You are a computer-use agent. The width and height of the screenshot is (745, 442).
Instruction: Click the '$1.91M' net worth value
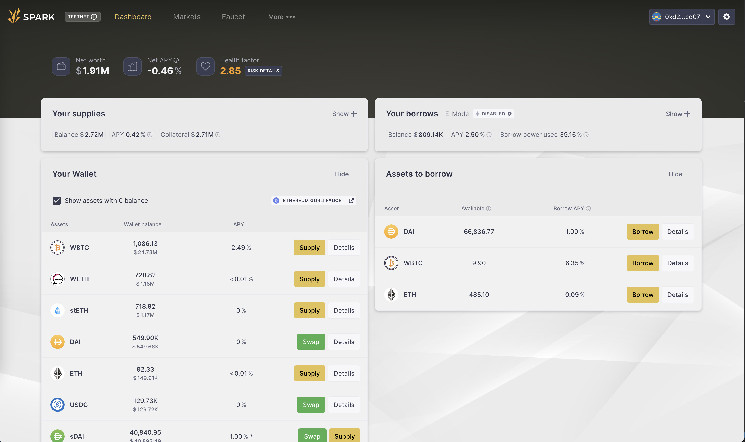pyautogui.click(x=93, y=70)
